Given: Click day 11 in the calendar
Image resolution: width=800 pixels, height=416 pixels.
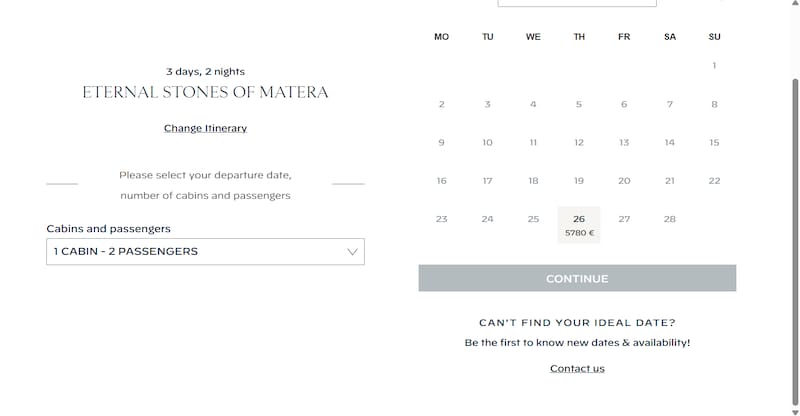Looking at the screenshot, I should point(533,143).
